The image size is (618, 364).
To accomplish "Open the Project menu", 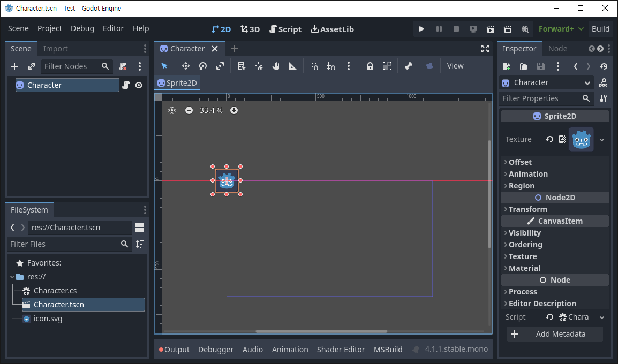I will click(x=50, y=28).
